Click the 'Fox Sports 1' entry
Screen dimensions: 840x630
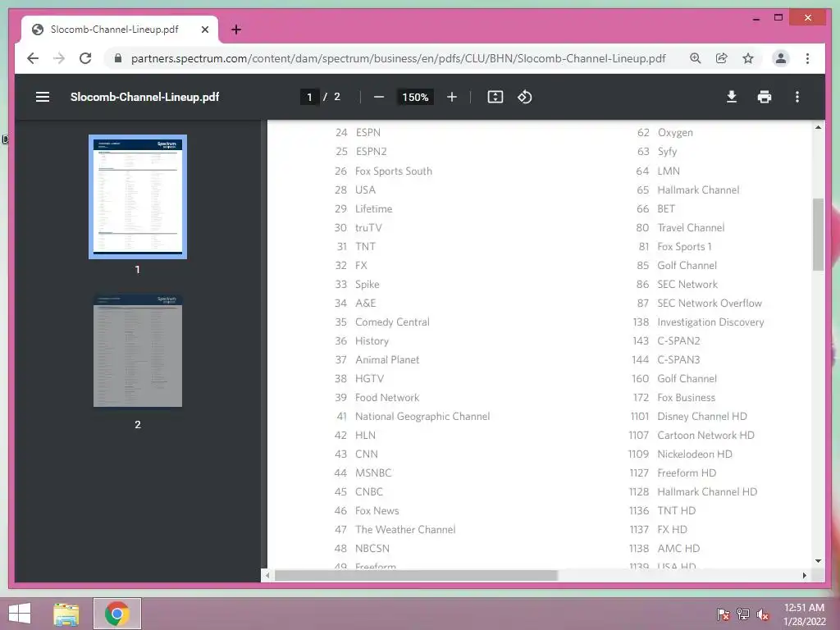pyautogui.click(x=684, y=246)
